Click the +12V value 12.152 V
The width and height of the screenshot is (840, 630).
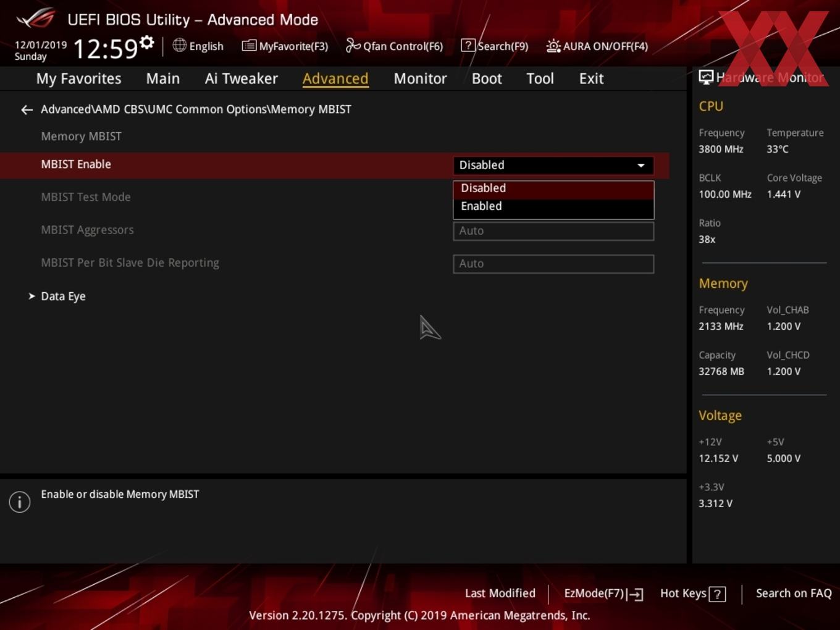click(718, 459)
